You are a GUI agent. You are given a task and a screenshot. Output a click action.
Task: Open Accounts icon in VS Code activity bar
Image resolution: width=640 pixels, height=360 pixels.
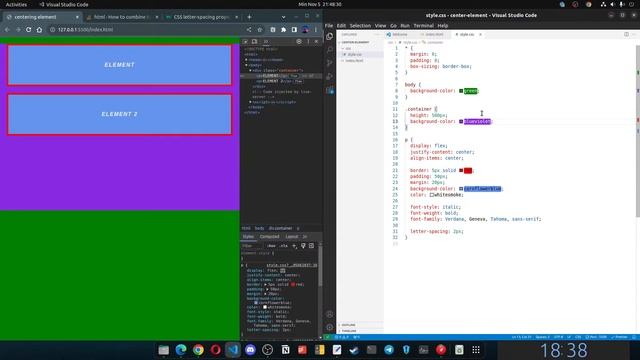pyautogui.click(x=329, y=314)
